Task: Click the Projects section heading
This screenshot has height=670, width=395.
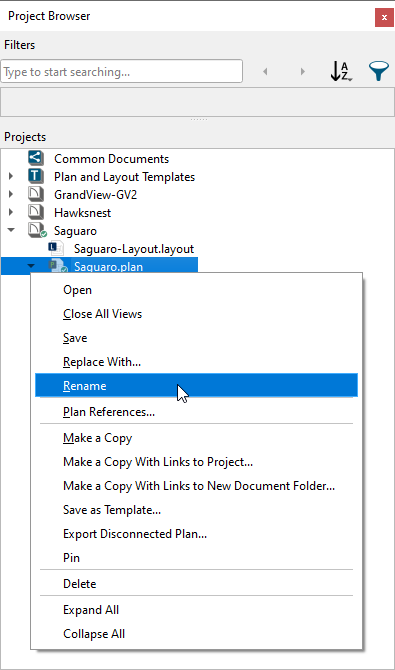Action: [x=25, y=137]
